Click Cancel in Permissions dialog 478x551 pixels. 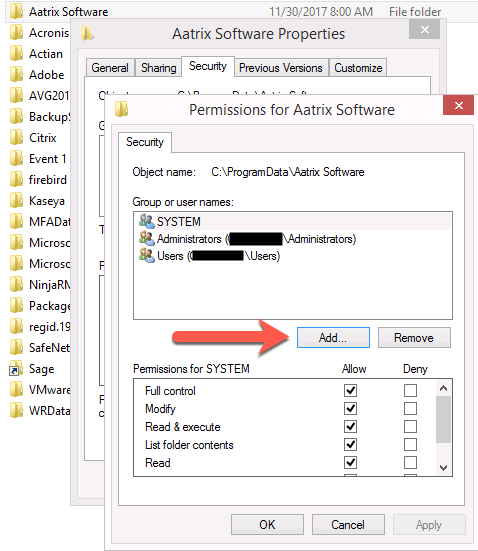348,525
